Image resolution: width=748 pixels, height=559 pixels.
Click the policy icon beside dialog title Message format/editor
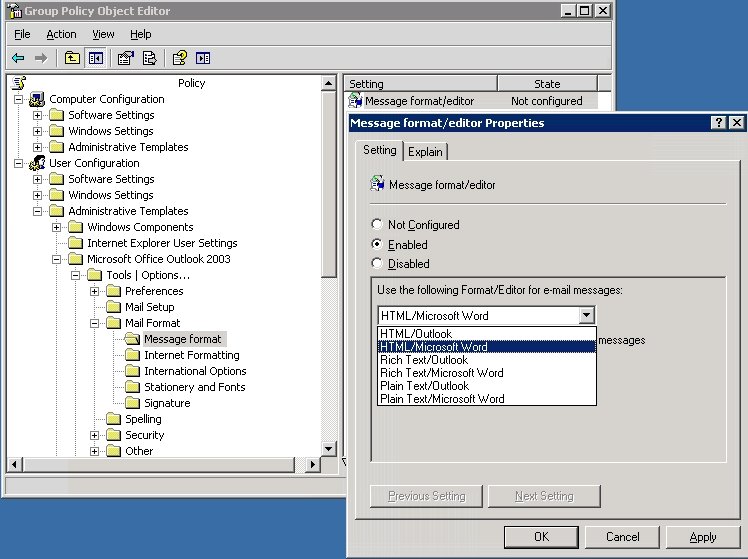(x=377, y=184)
